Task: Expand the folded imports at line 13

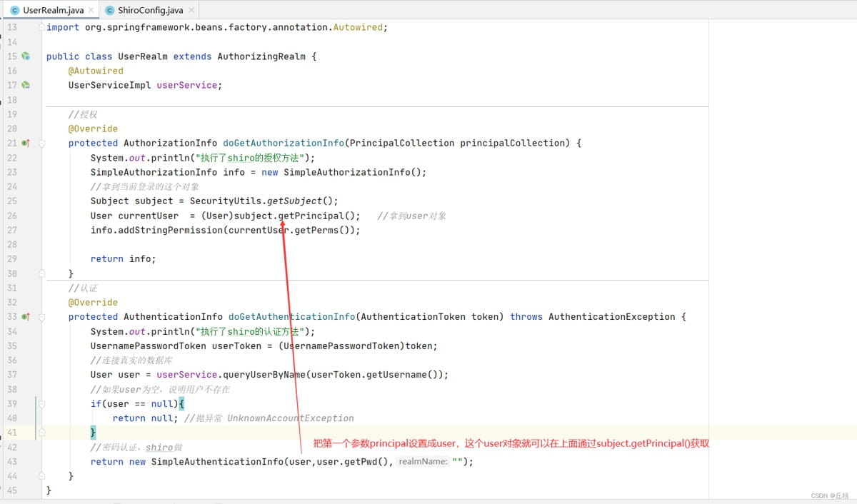Action: pos(41,27)
